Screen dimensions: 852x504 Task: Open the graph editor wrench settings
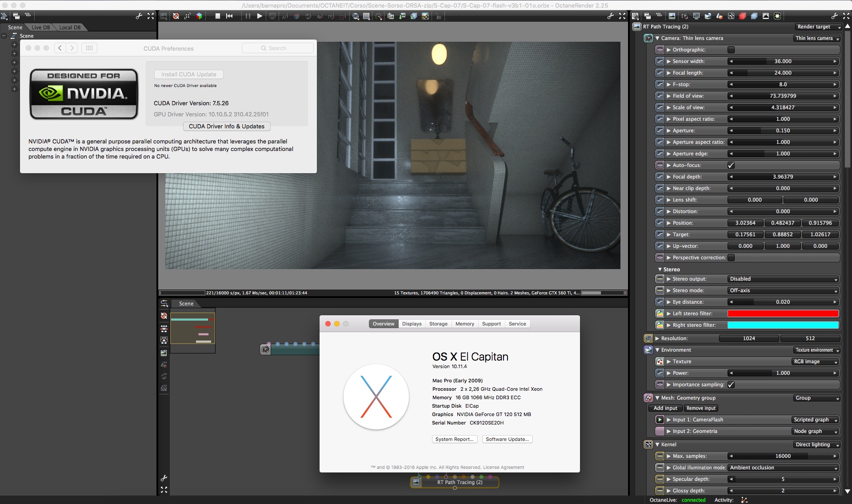164,478
